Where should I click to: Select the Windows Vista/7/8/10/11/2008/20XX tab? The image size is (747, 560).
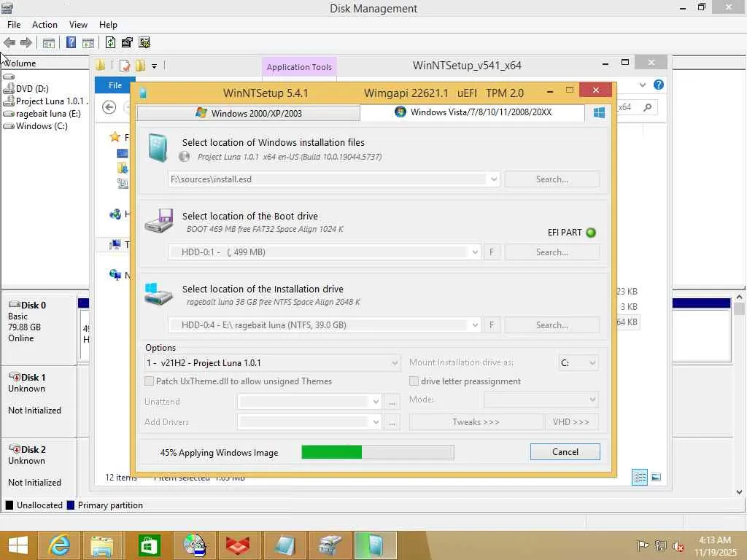[x=473, y=112]
